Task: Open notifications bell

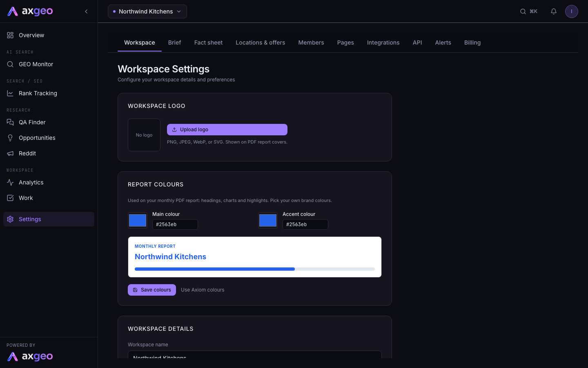Action: [554, 11]
